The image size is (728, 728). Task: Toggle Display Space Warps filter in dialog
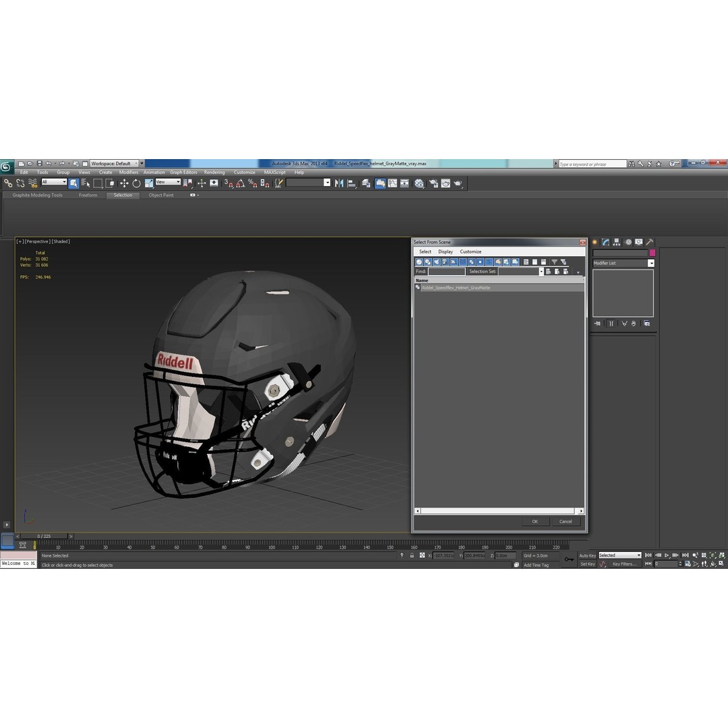tap(463, 262)
